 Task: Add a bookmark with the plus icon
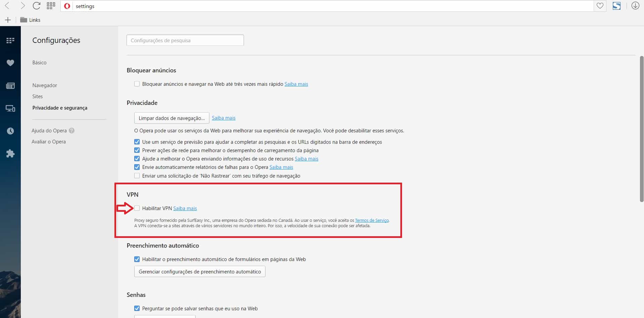click(8, 20)
